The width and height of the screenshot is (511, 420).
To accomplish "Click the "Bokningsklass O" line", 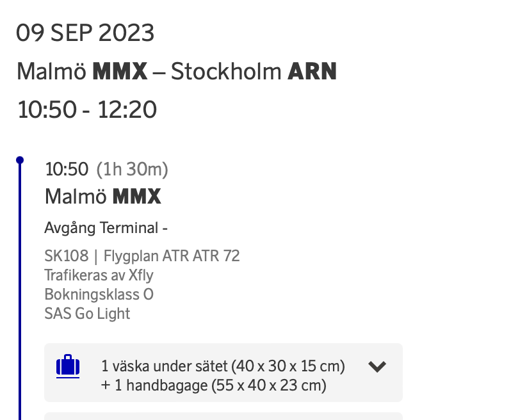I will [99, 295].
